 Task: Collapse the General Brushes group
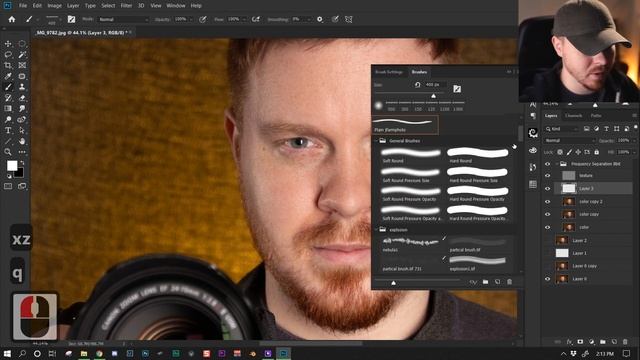(376, 140)
